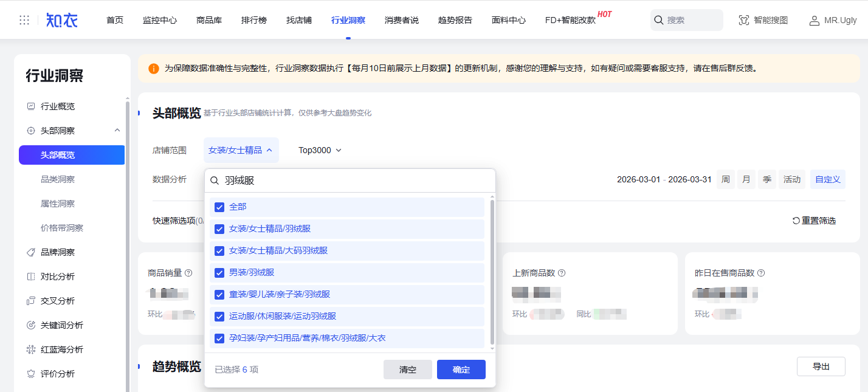Open 智能搜图 image search icon
Viewport: 868px width, 392px height.
point(744,20)
